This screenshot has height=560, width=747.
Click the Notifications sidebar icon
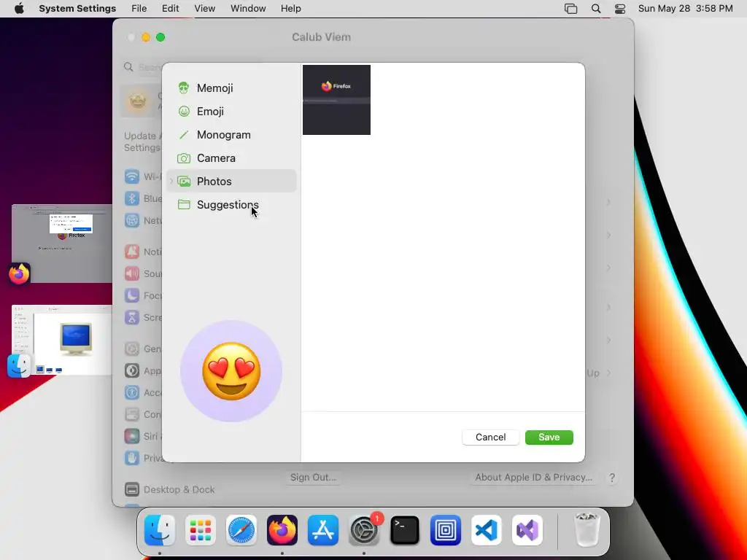(x=132, y=252)
